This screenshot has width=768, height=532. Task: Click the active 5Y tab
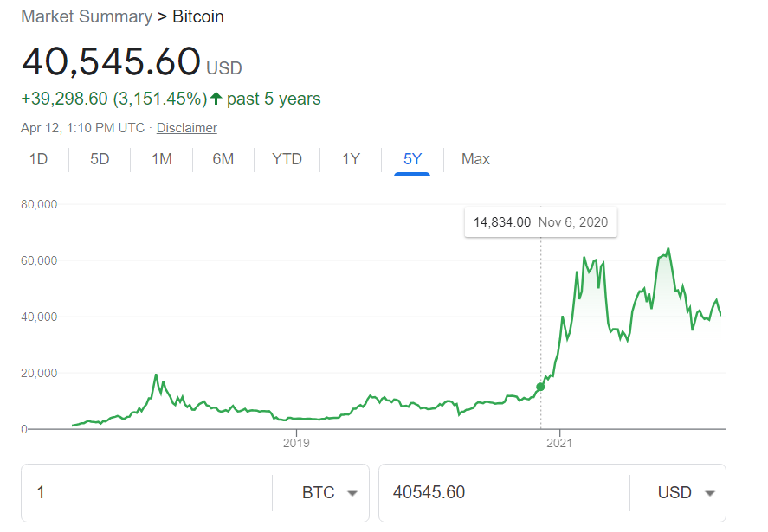pos(412,159)
